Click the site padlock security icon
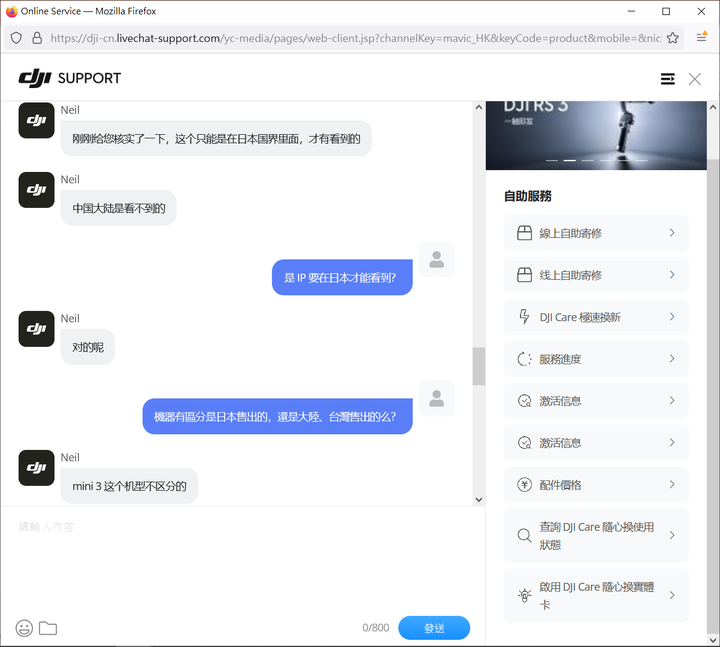The image size is (720, 647). (x=37, y=38)
